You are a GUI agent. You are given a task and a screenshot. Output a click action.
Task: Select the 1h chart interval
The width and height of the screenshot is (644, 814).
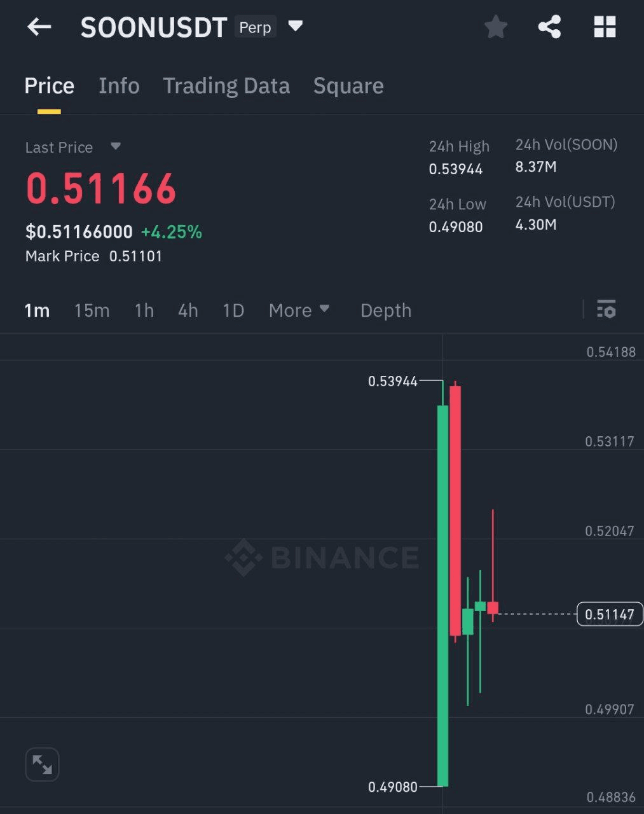[x=144, y=310]
